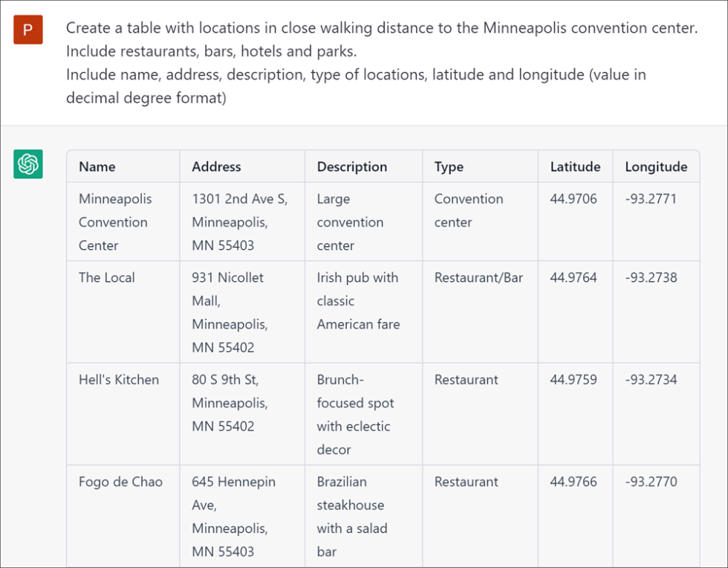The height and width of the screenshot is (568, 728).
Task: Select the Latitude column header
Action: (x=575, y=167)
